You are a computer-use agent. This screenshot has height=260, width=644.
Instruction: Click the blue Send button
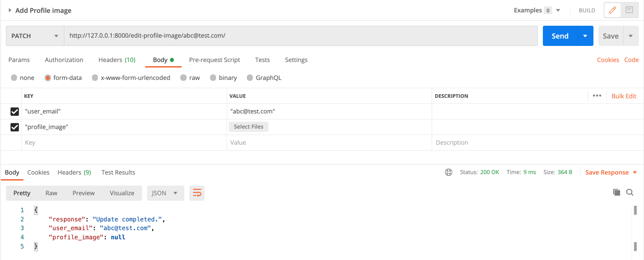click(560, 36)
